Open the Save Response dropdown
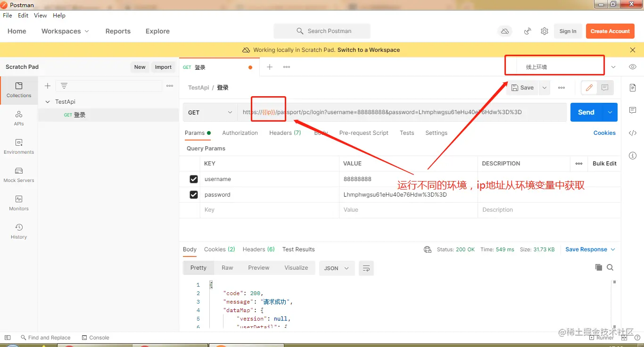This screenshot has height=347, width=644. [x=590, y=249]
